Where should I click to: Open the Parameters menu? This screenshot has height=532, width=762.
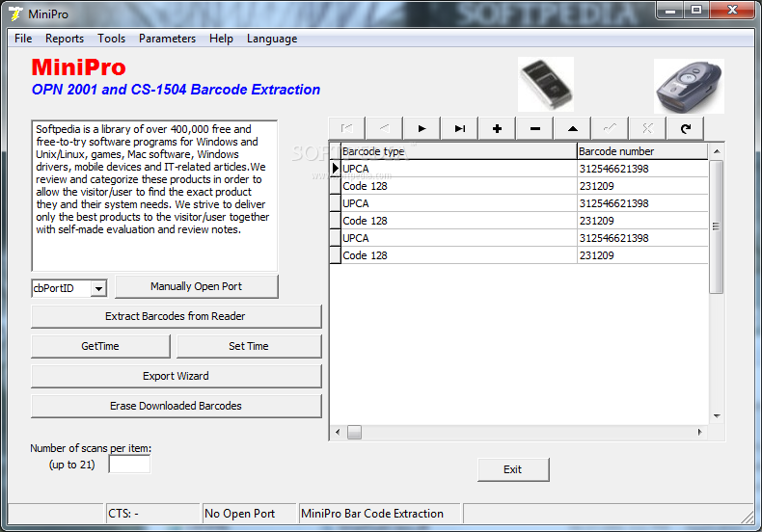167,39
